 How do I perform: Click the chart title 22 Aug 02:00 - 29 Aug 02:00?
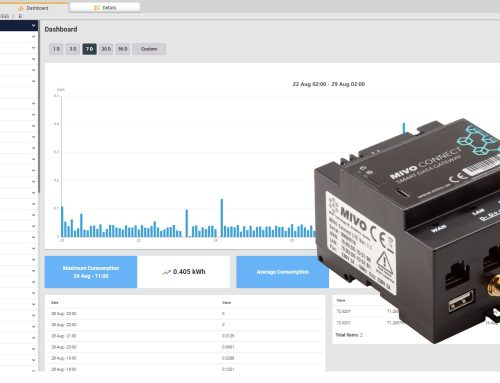pyautogui.click(x=329, y=84)
